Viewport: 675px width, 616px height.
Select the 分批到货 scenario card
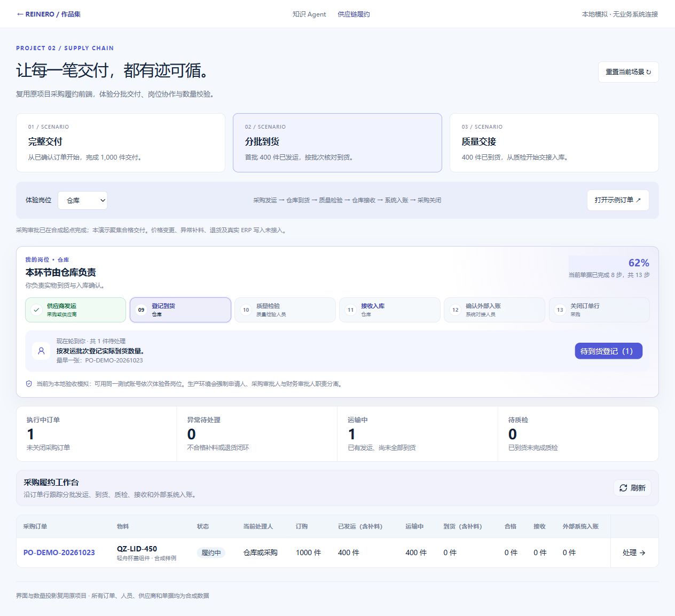tap(337, 143)
